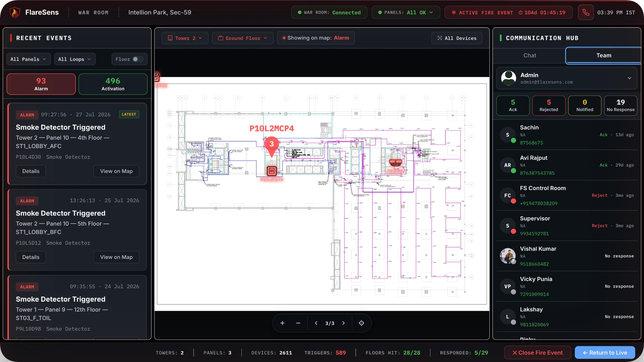Screen dimensions: 644x362
Task: Click the Close Fire Event button
Action: pyautogui.click(x=538, y=353)
